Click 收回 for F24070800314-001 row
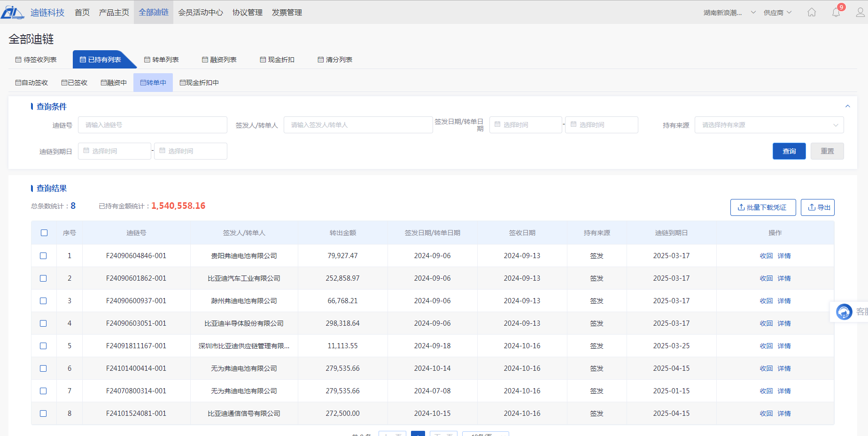 point(766,391)
